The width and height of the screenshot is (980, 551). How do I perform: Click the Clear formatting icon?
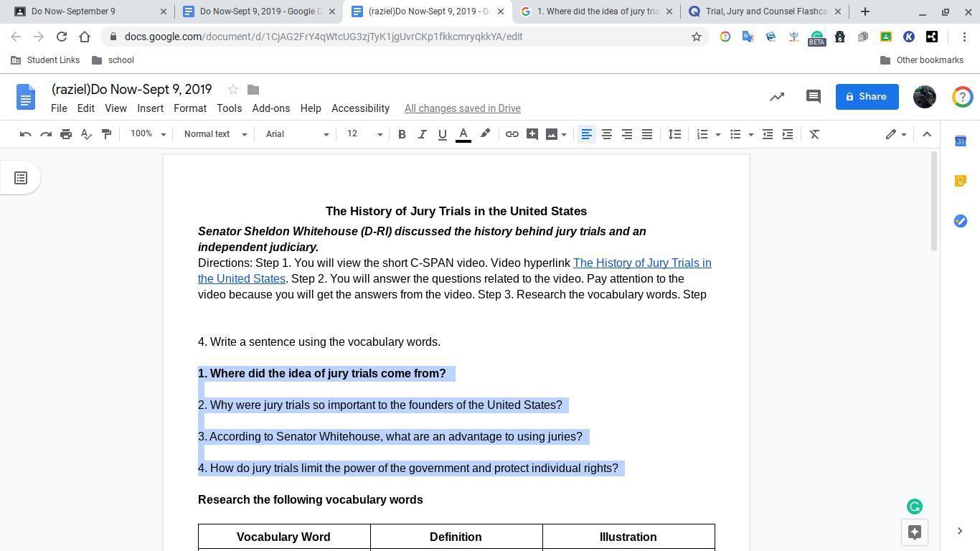point(814,134)
